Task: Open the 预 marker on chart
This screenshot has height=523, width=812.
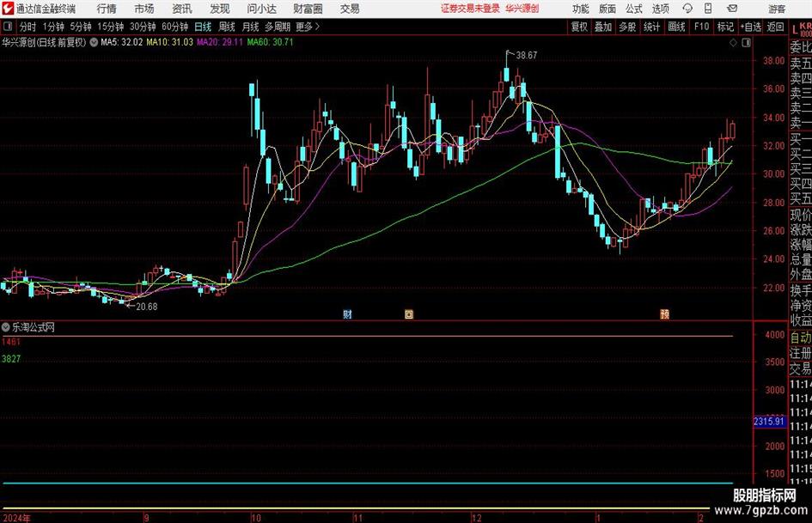Action: (664, 313)
